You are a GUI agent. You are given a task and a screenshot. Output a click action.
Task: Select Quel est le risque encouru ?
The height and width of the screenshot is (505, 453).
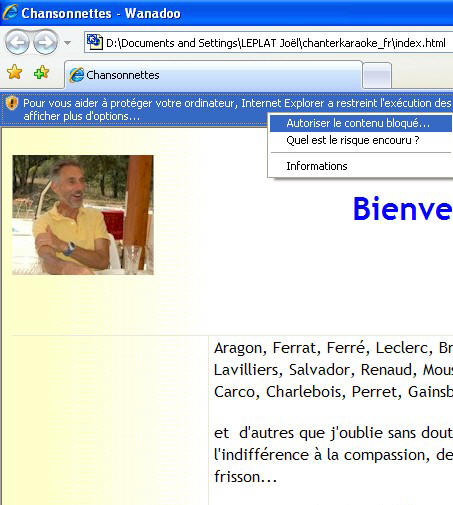click(353, 140)
